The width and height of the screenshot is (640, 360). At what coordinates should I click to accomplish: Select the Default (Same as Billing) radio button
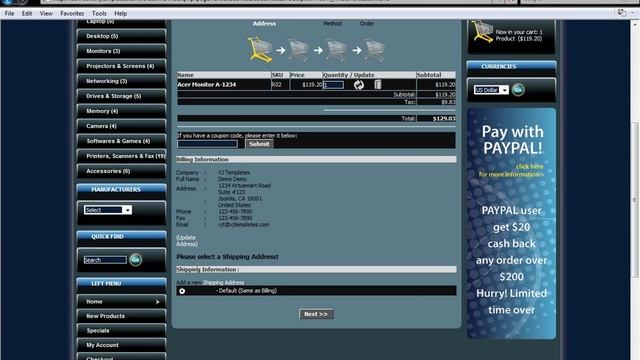coord(182,291)
